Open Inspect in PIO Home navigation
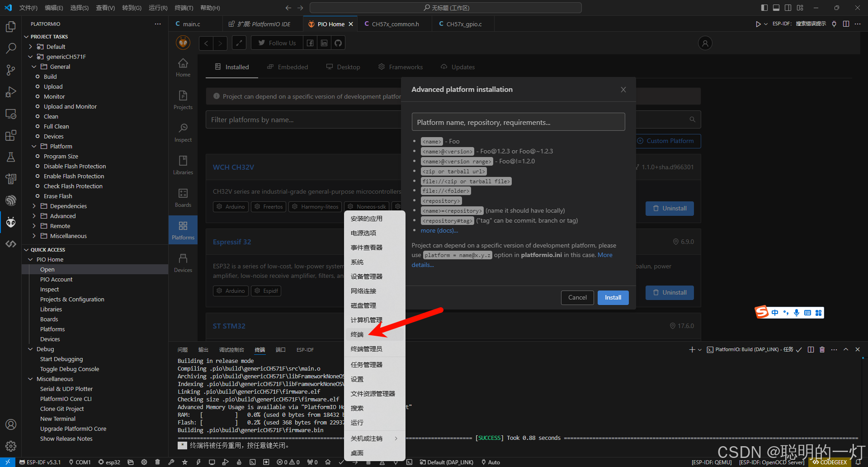 183,132
